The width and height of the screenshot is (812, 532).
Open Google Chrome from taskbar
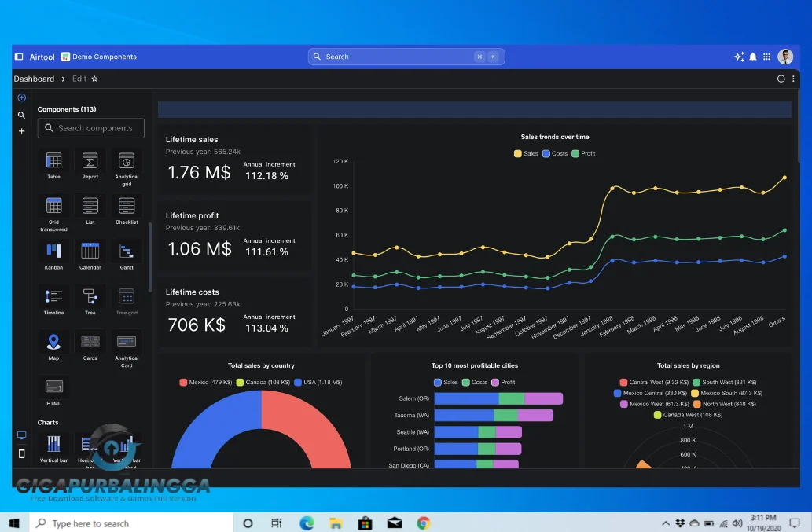coord(424,523)
